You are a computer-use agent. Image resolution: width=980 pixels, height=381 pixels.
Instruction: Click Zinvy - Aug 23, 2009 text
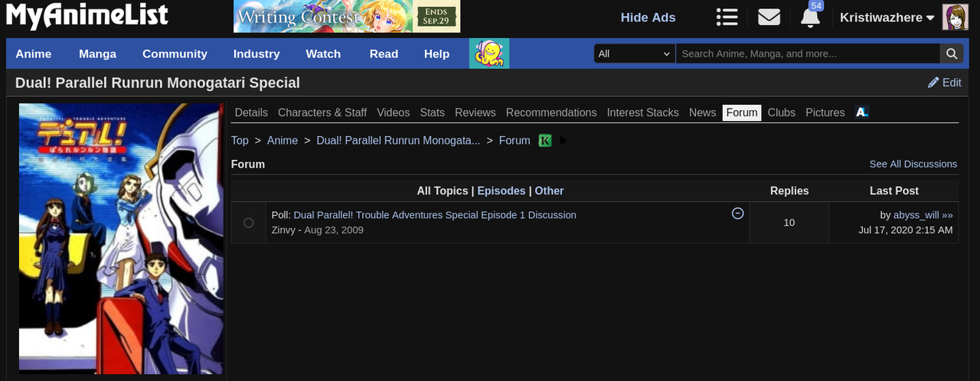click(x=318, y=230)
